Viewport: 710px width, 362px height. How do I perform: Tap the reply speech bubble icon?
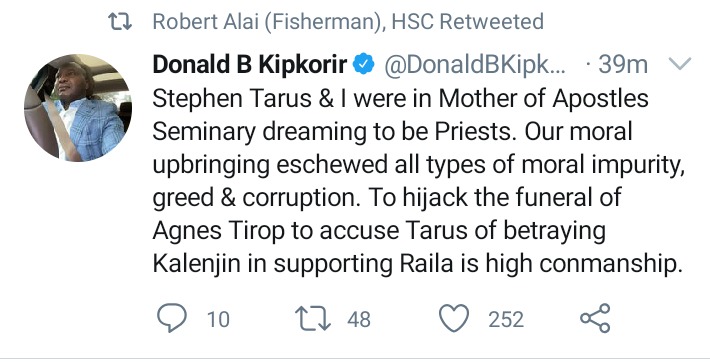click(172, 318)
